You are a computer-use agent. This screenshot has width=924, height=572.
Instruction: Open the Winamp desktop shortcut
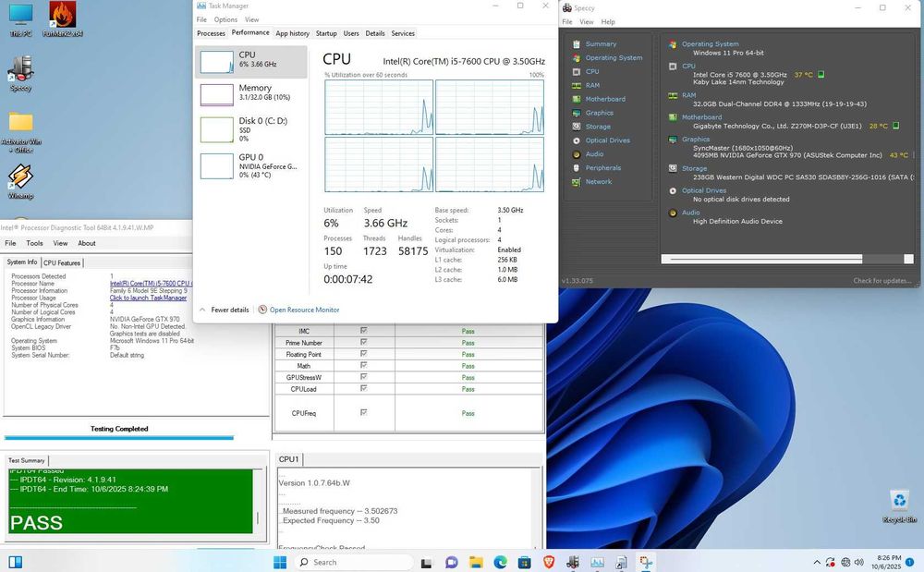(x=20, y=181)
